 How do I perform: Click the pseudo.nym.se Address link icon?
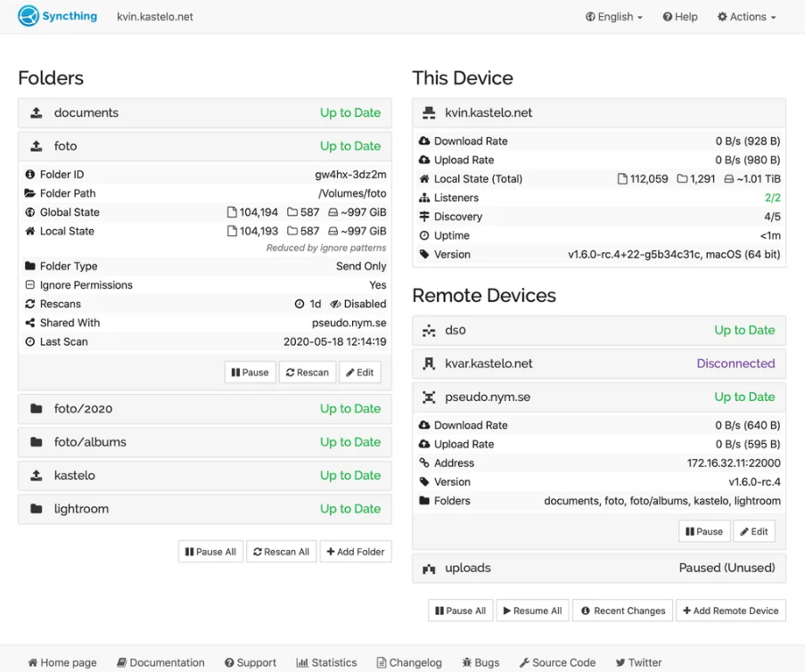coord(424,463)
